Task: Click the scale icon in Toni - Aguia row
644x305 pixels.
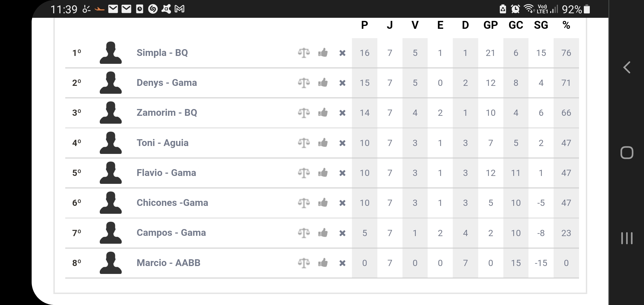Action: 304,143
